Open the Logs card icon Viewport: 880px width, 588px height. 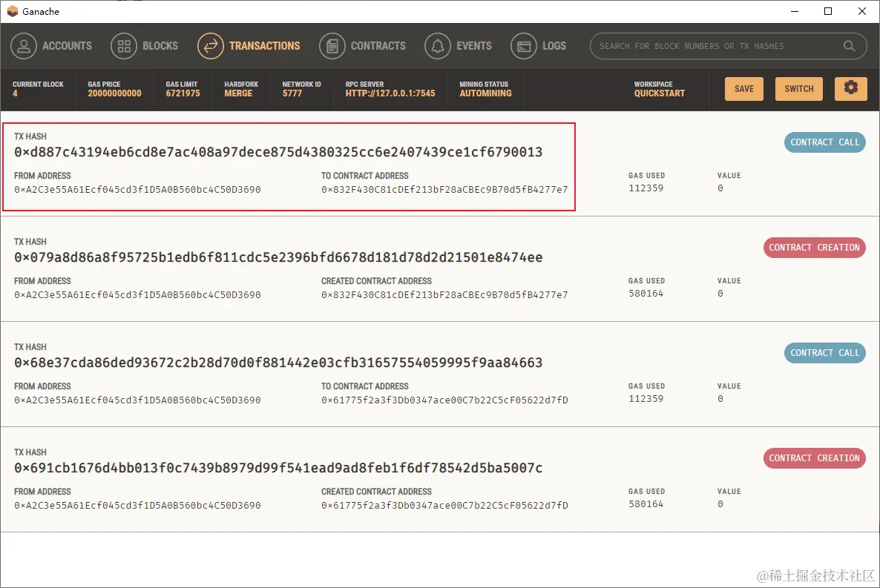click(524, 46)
